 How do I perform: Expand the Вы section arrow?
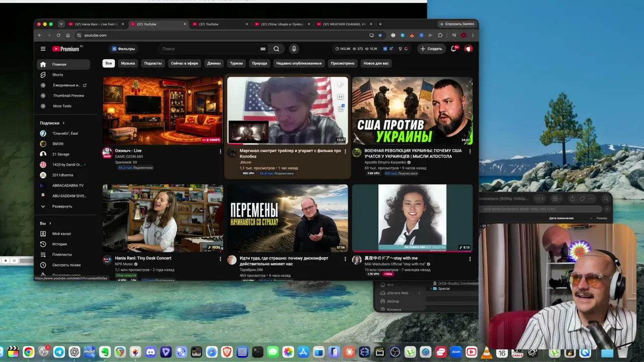click(x=50, y=223)
